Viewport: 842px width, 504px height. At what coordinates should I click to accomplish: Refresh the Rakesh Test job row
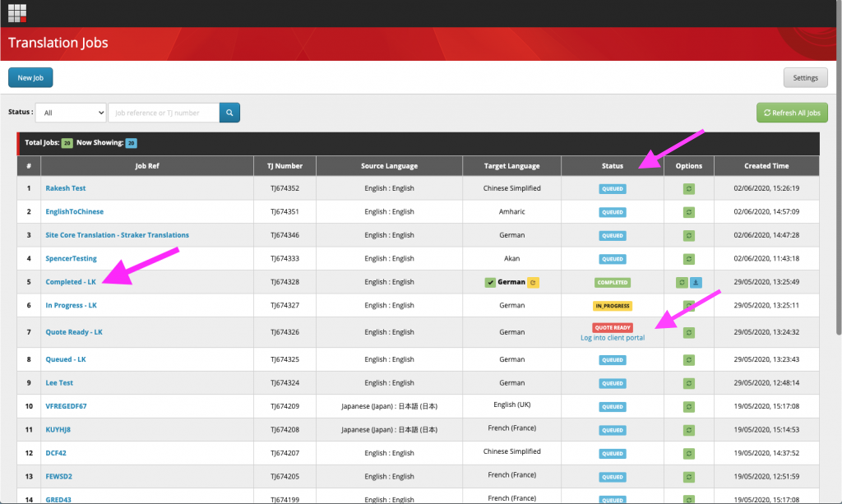[x=689, y=189]
